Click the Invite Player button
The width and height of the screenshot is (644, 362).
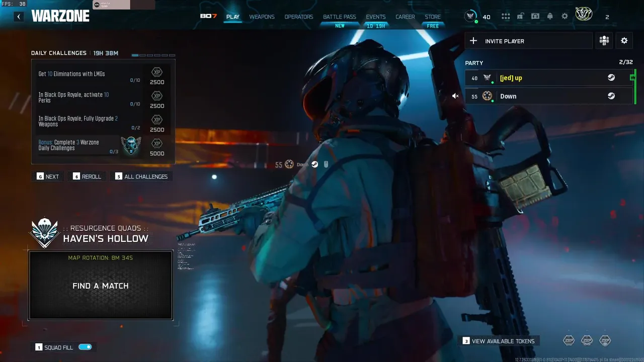pyautogui.click(x=529, y=41)
